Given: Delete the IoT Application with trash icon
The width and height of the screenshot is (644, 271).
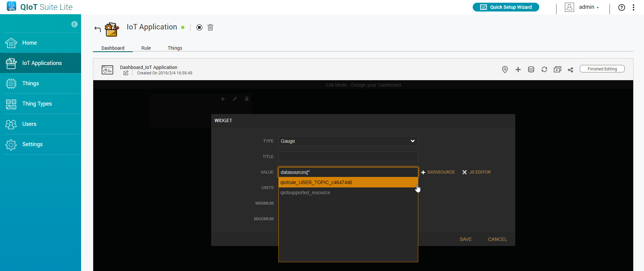Looking at the screenshot, I should [210, 27].
